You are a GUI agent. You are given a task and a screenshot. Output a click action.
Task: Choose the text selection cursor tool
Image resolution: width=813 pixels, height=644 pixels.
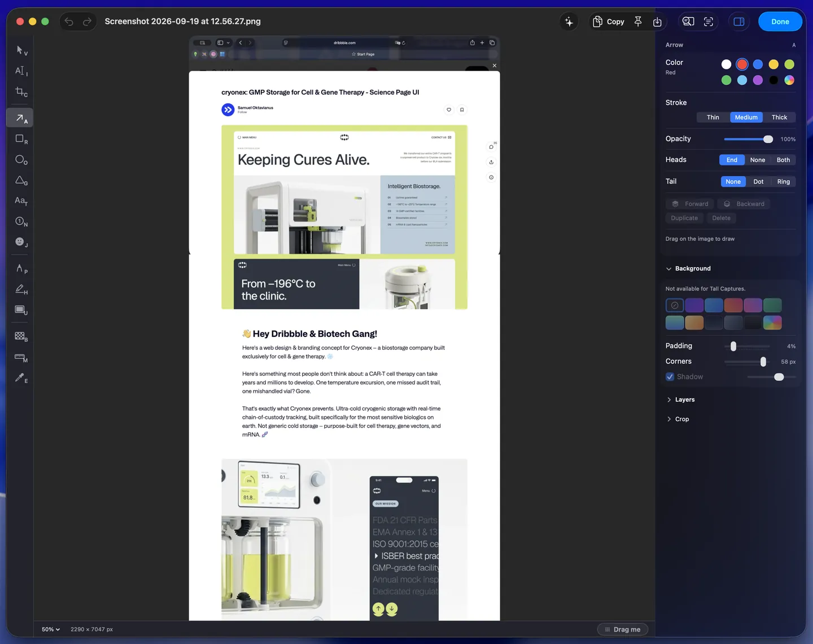point(21,71)
